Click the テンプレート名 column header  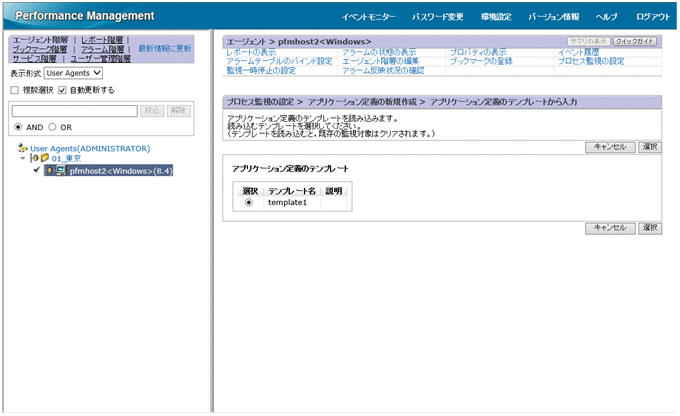tap(291, 191)
